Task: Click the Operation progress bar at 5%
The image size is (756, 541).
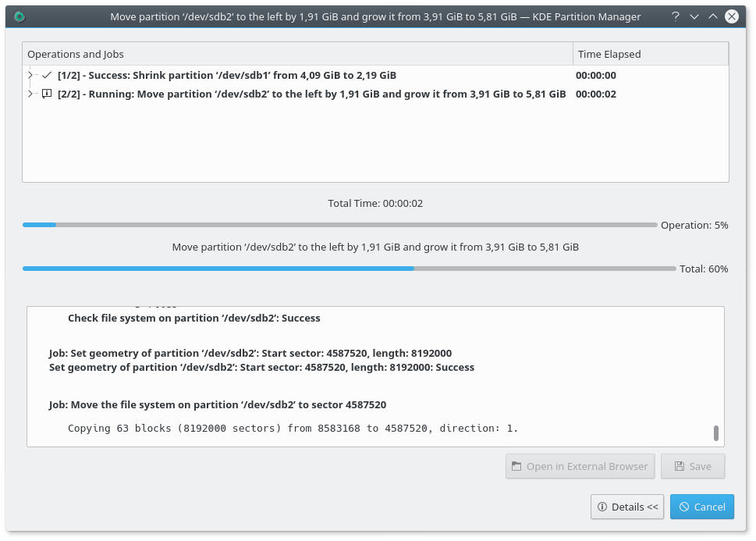Action: click(x=339, y=225)
